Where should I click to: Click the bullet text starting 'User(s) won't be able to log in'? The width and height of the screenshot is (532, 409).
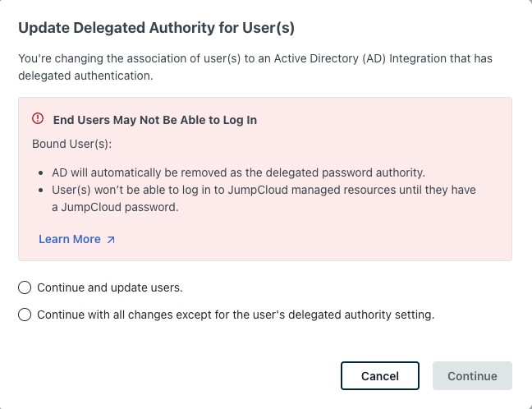(x=265, y=191)
